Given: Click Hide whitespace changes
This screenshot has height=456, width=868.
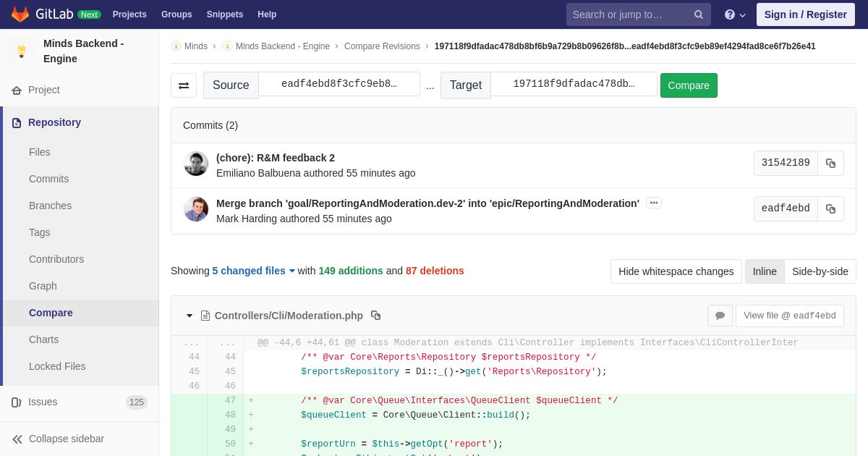Looking at the screenshot, I should tap(676, 271).
